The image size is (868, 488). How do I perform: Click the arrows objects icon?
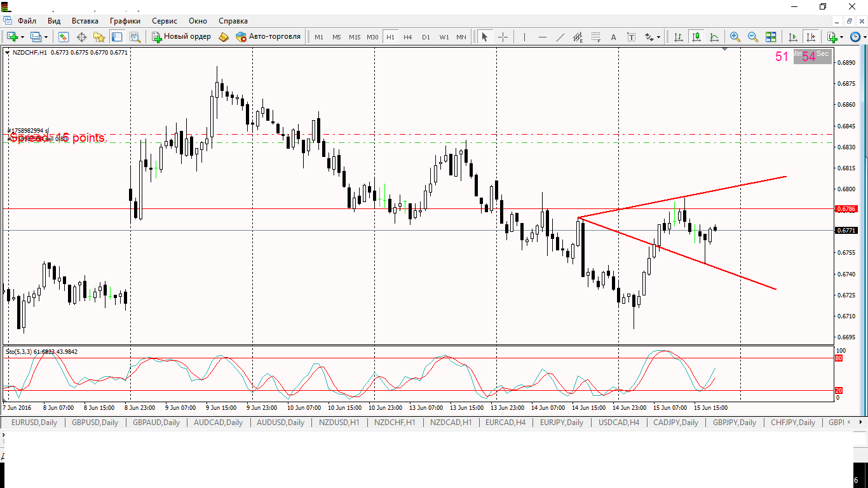point(649,37)
